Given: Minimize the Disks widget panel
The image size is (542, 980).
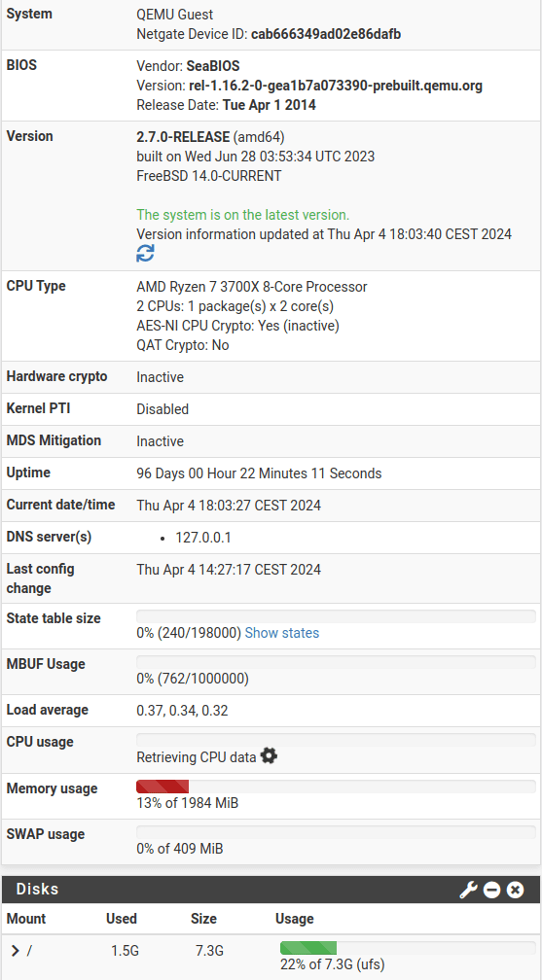Looking at the screenshot, I should (x=492, y=890).
